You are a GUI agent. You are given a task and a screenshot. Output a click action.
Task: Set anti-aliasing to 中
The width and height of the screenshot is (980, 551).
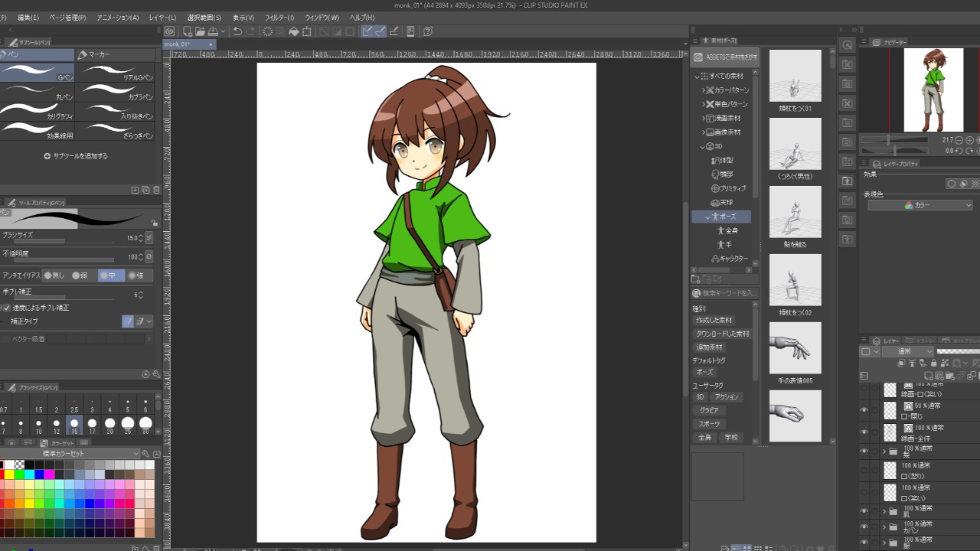111,275
